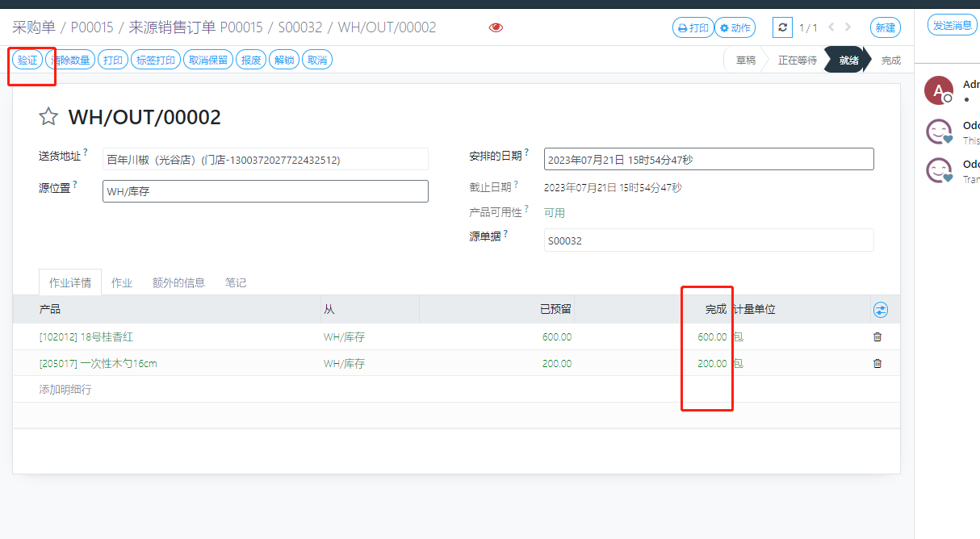This screenshot has width=980, height=539.
Task: Open the 打印 print dropdown at top
Action: tap(693, 27)
